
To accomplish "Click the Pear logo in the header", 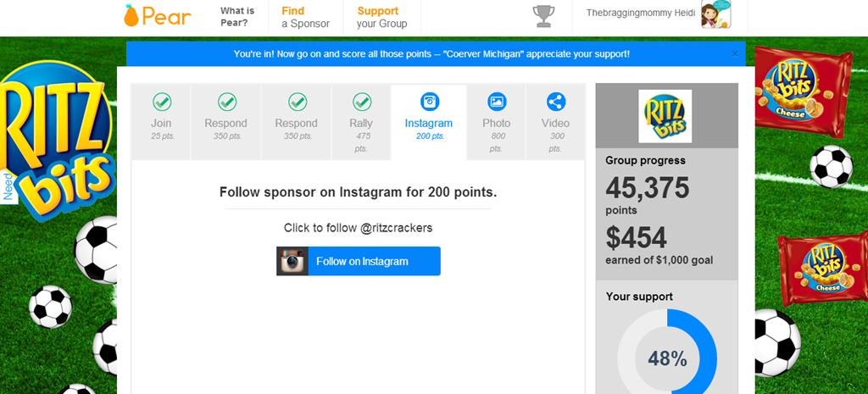I will [x=157, y=16].
